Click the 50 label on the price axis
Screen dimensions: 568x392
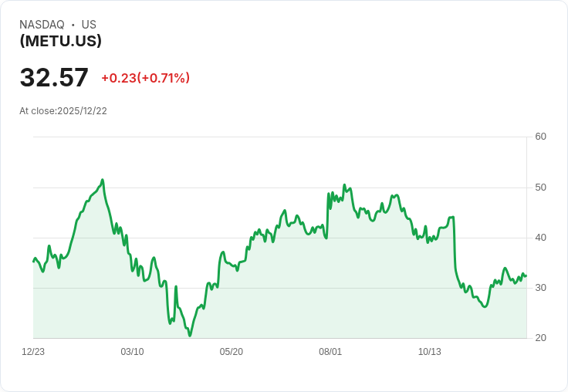click(540, 187)
